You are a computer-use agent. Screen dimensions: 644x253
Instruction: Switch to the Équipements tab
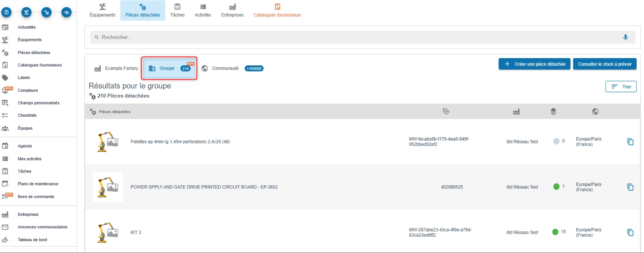point(102,10)
